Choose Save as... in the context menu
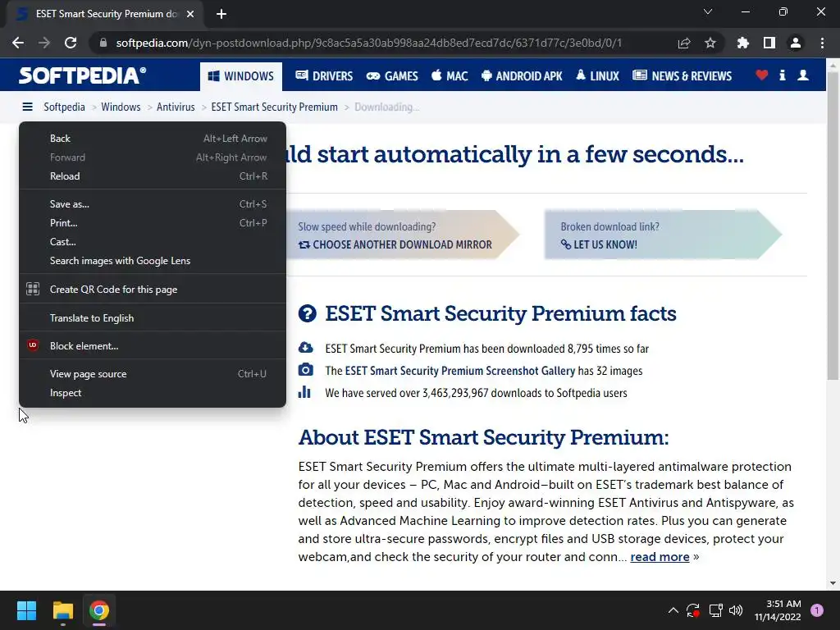The image size is (840, 630). [x=152, y=204]
